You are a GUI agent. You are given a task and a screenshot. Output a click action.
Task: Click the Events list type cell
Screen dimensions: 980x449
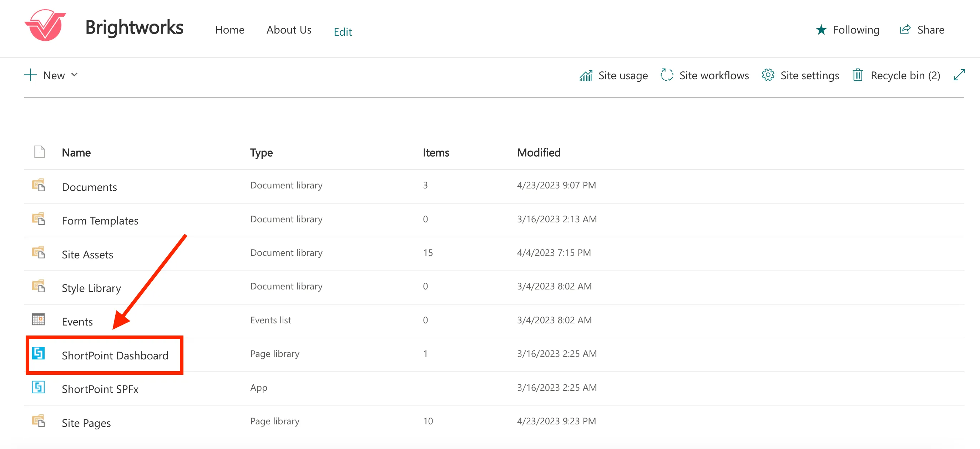(271, 320)
